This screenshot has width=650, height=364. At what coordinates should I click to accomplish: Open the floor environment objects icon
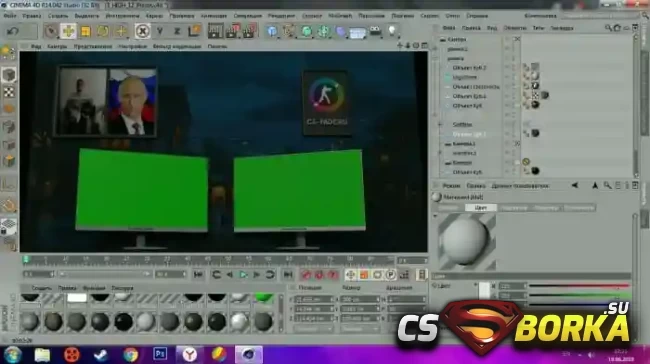click(x=358, y=32)
